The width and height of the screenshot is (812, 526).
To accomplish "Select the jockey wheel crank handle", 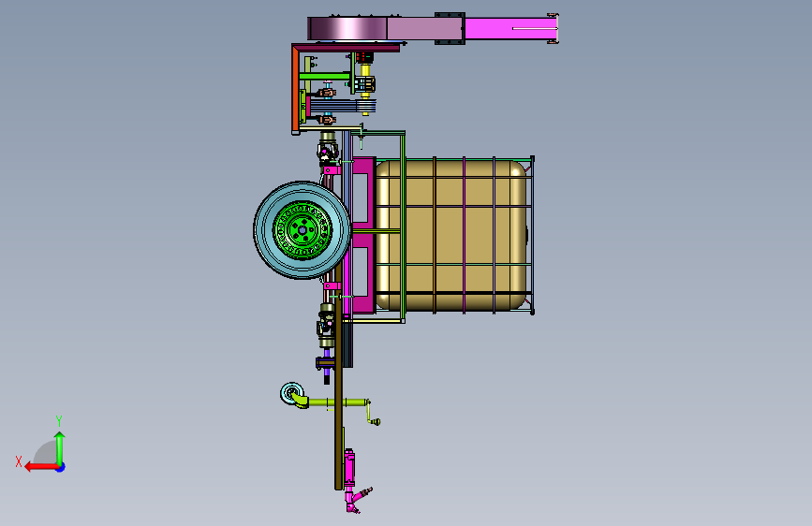I will pyautogui.click(x=372, y=413).
